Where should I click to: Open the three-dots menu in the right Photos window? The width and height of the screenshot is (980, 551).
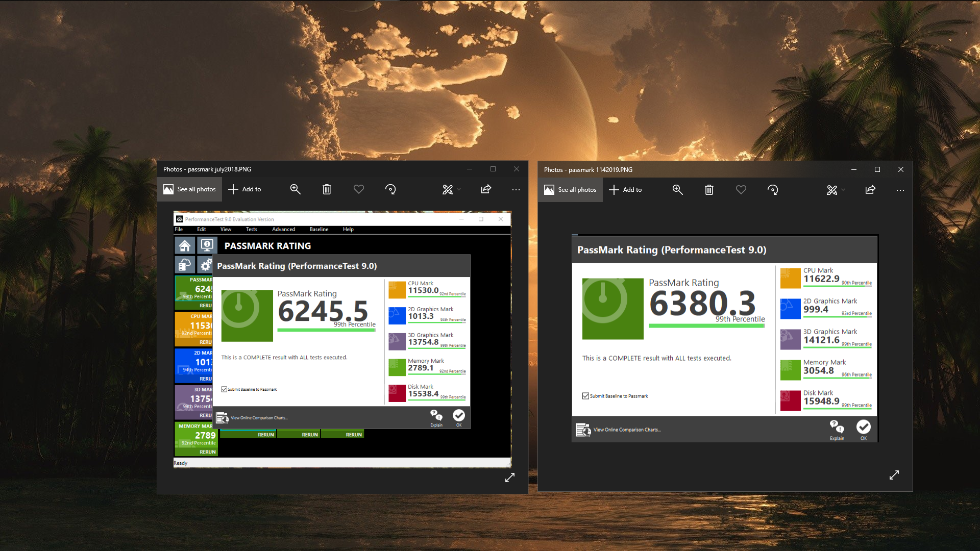click(900, 190)
